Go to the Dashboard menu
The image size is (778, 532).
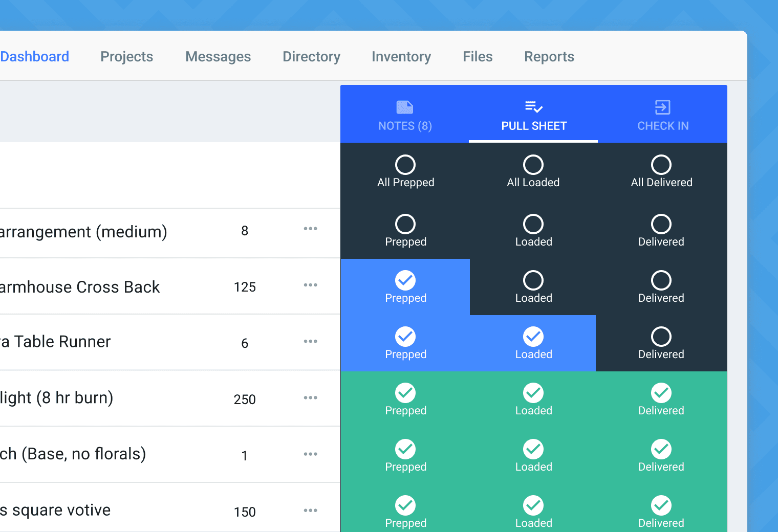(x=34, y=56)
